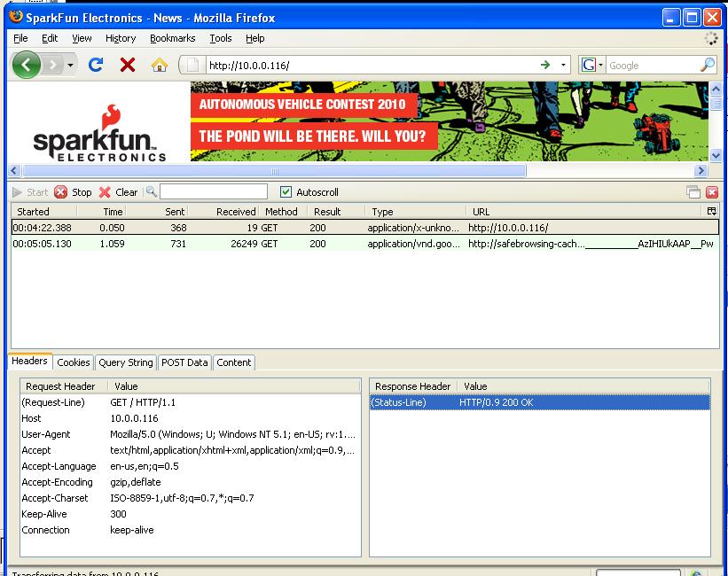Click the green Back navigation arrow
This screenshot has height=576, width=728.
(26, 65)
